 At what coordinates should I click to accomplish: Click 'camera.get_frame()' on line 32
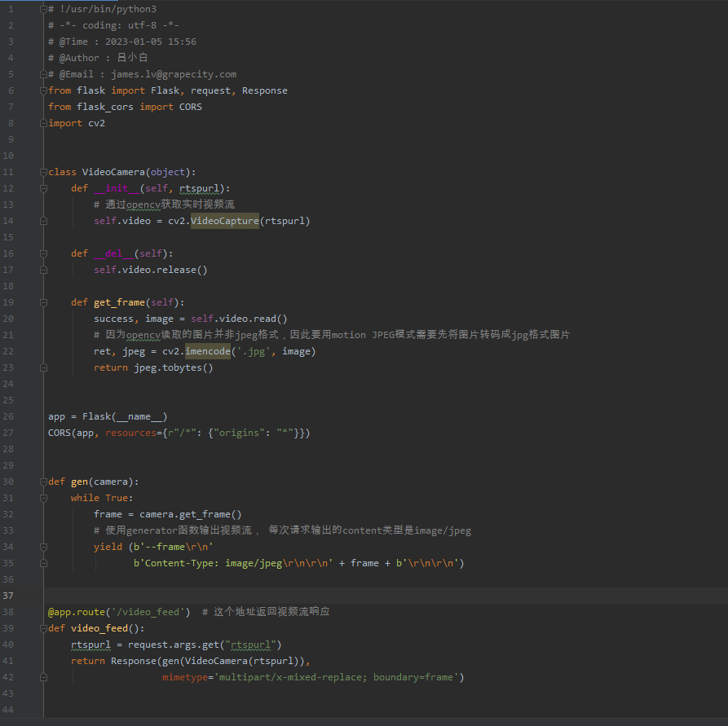pos(191,514)
